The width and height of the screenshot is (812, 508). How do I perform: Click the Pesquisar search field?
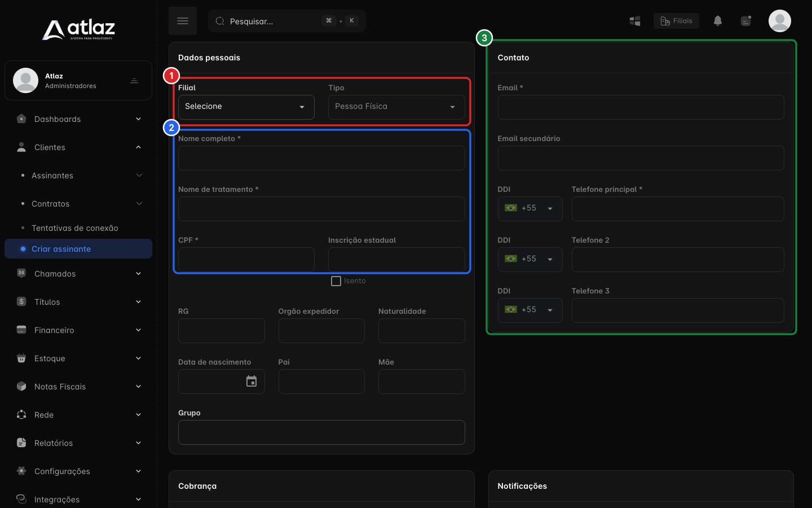tap(287, 21)
